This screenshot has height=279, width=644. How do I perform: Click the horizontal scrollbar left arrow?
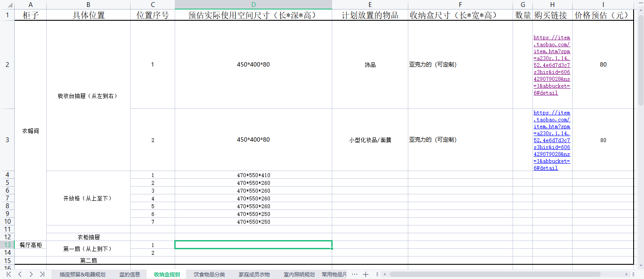(384, 274)
